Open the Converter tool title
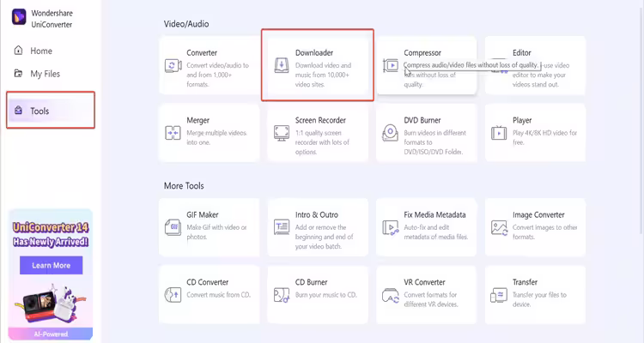 [202, 52]
